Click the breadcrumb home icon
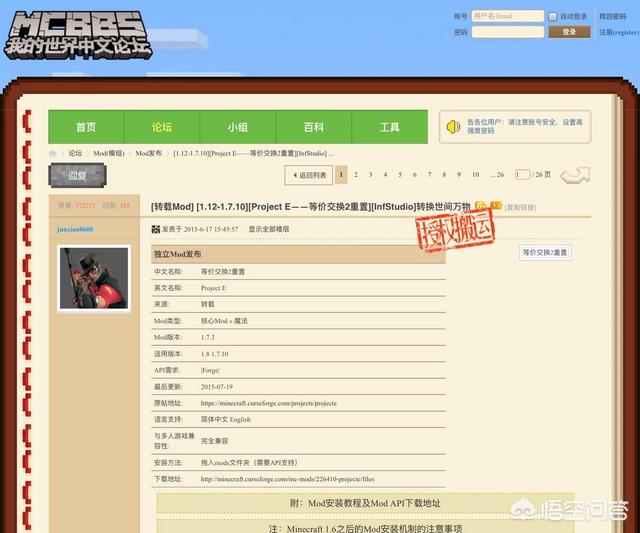 pos(53,153)
